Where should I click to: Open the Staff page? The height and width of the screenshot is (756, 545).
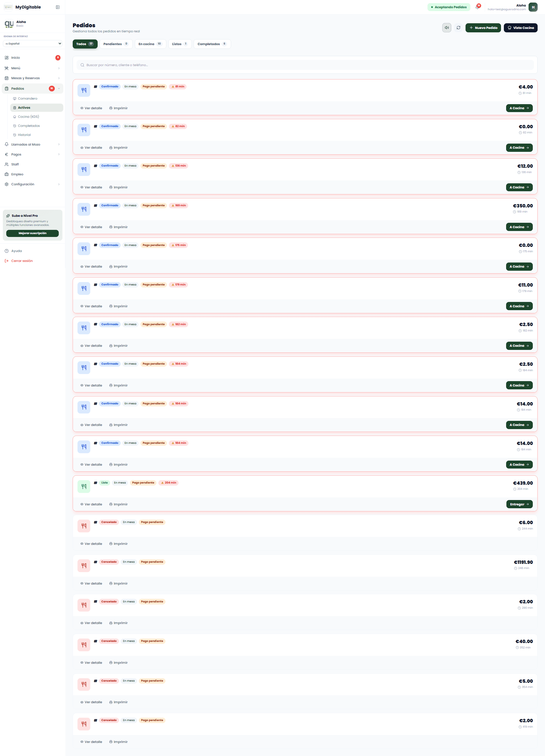[x=32, y=164]
